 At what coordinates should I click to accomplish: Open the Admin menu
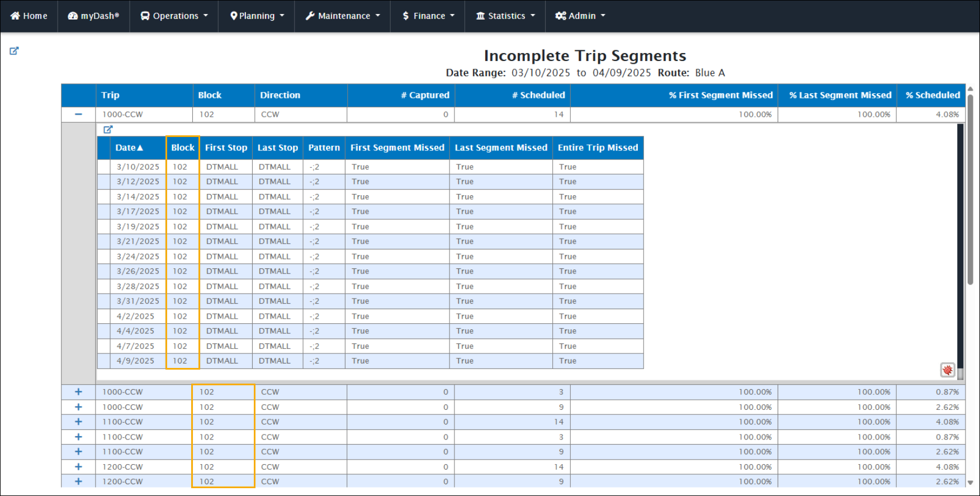click(x=580, y=16)
